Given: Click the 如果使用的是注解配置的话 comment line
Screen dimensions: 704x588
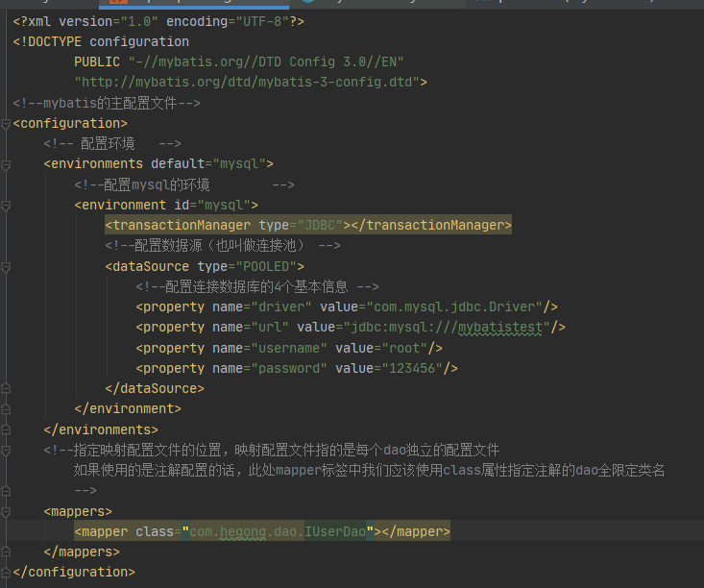Looking at the screenshot, I should tap(369, 471).
